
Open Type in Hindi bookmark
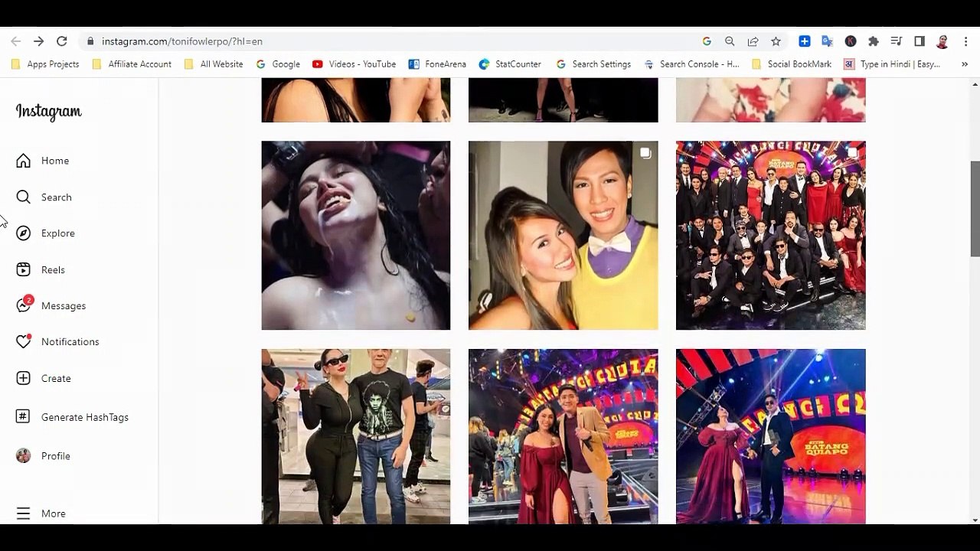pos(892,64)
